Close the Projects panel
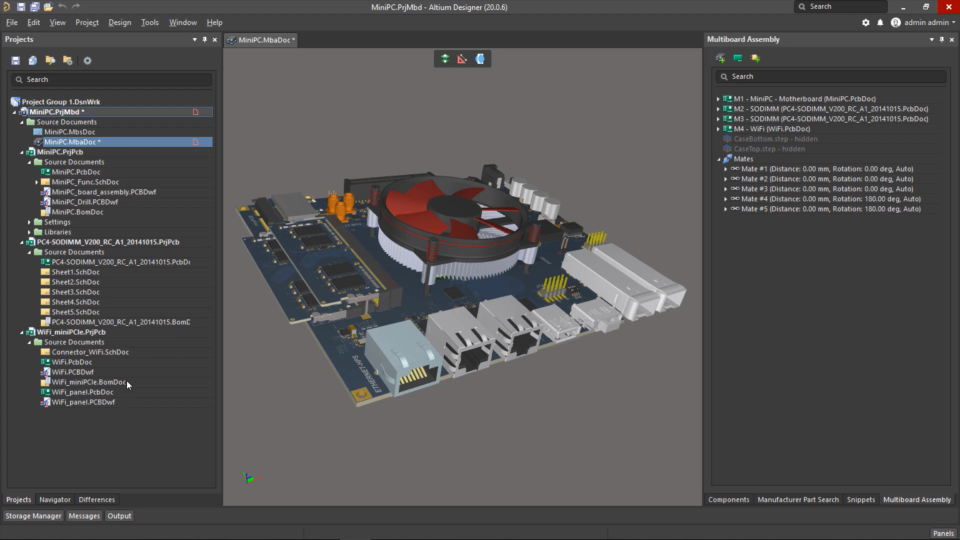Image resolution: width=960 pixels, height=540 pixels. [214, 39]
